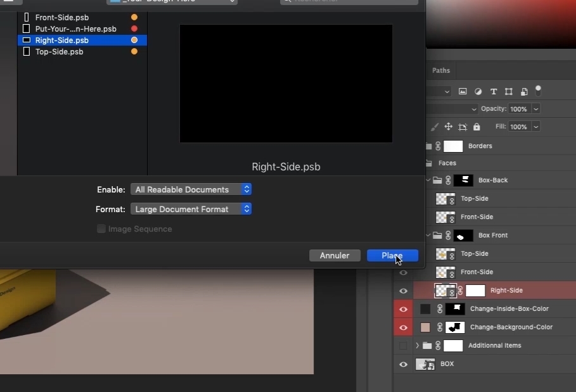Click the black preview of Right-Side.psb
This screenshot has width=576, height=392.
[x=286, y=84]
